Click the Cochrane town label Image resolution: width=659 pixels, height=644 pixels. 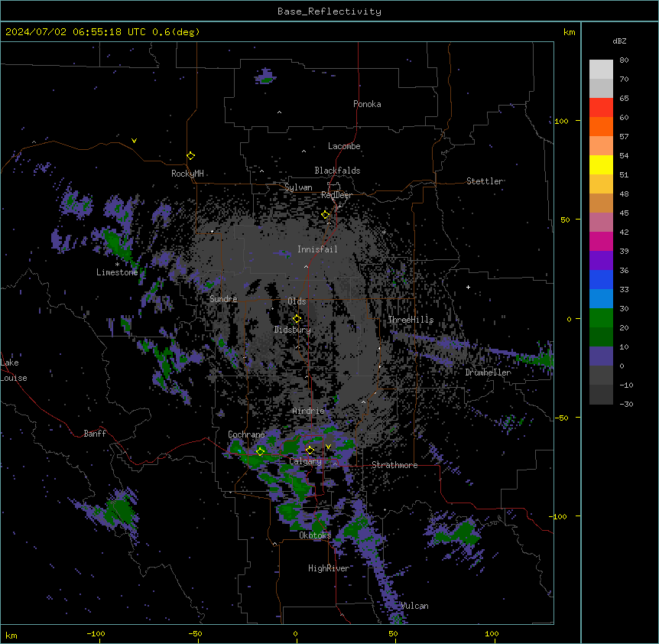[246, 434]
